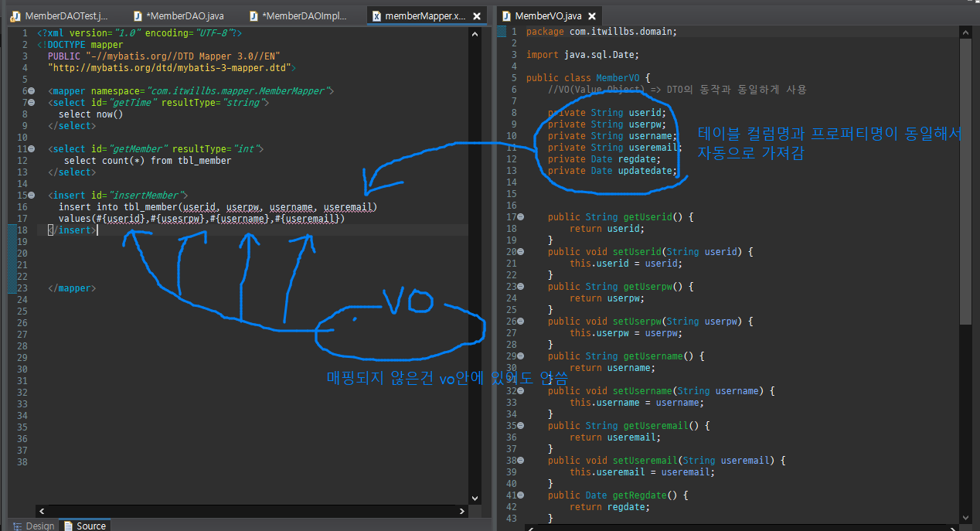
Task: Click the misspelled #{usesrpw} parameter
Action: click(x=179, y=219)
